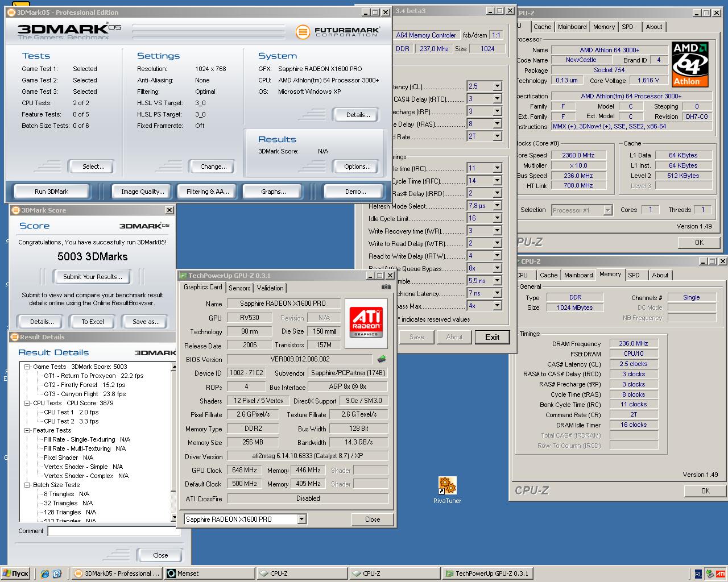728x582 pixels.
Task: Click the Result Details scrollbar up arrow
Action: coord(174,367)
